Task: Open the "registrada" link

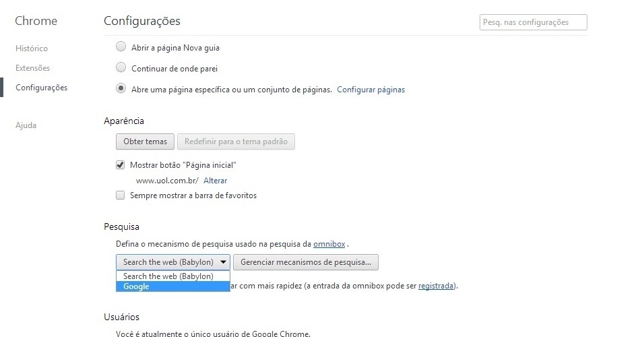Action: click(436, 286)
